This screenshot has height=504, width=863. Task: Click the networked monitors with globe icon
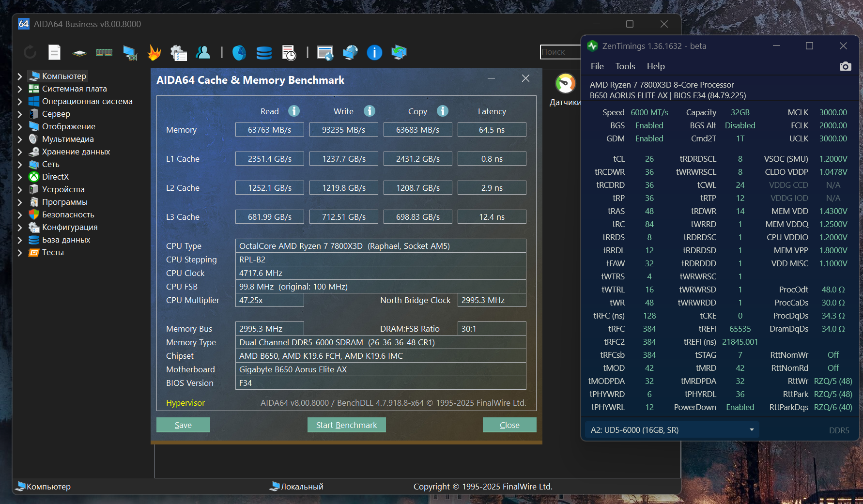[x=350, y=52]
